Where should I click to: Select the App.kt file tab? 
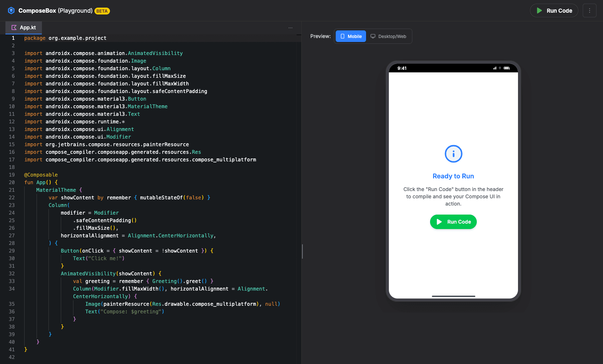tap(24, 27)
